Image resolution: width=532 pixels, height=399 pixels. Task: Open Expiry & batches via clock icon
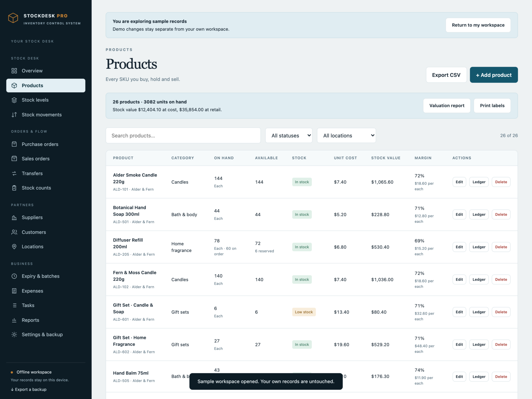pos(14,276)
